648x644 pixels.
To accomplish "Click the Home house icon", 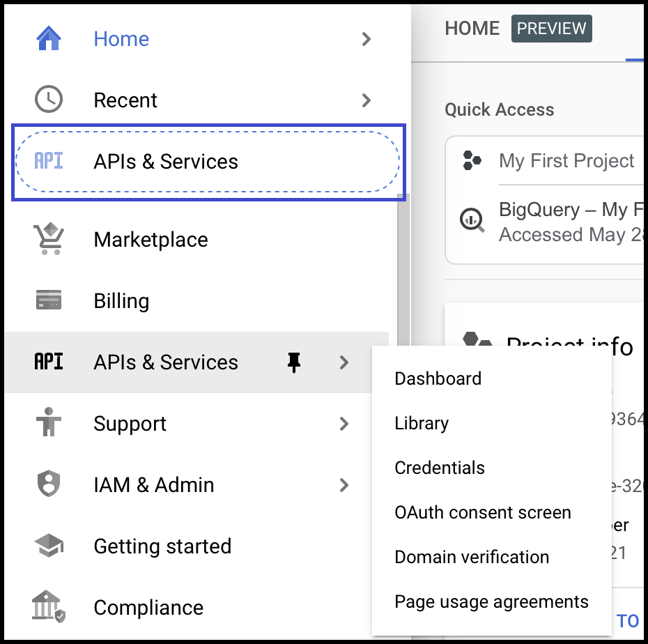I will [49, 39].
